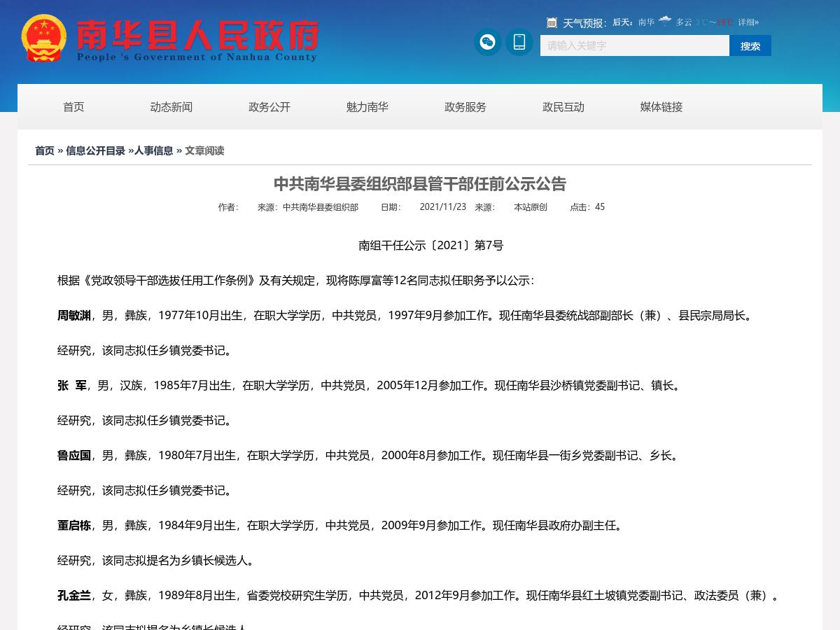Viewport: 840px width, 630px height.
Task: Select 政务公开 in the navigation bar
Action: [269, 107]
